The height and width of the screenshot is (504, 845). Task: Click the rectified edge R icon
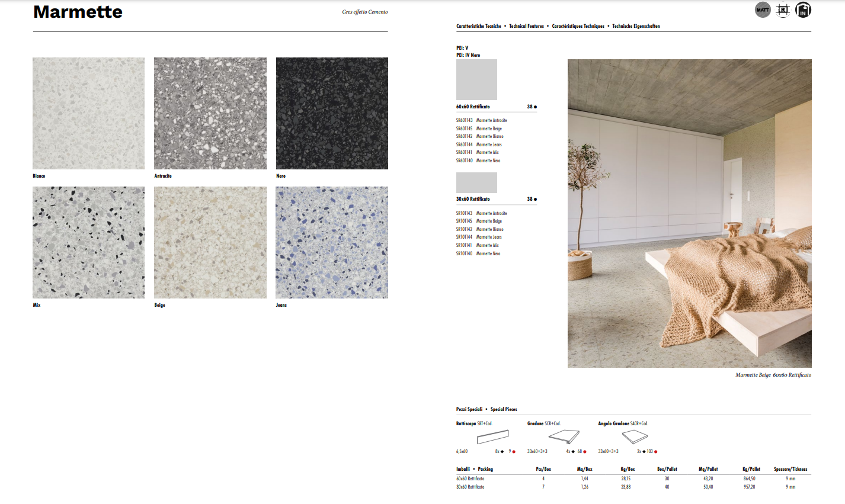[x=783, y=10]
